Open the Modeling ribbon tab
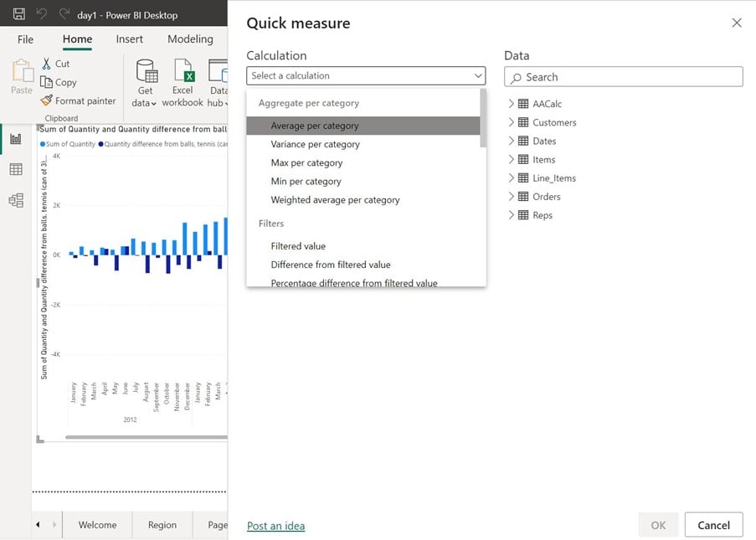This screenshot has width=756, height=540. pyautogui.click(x=190, y=39)
